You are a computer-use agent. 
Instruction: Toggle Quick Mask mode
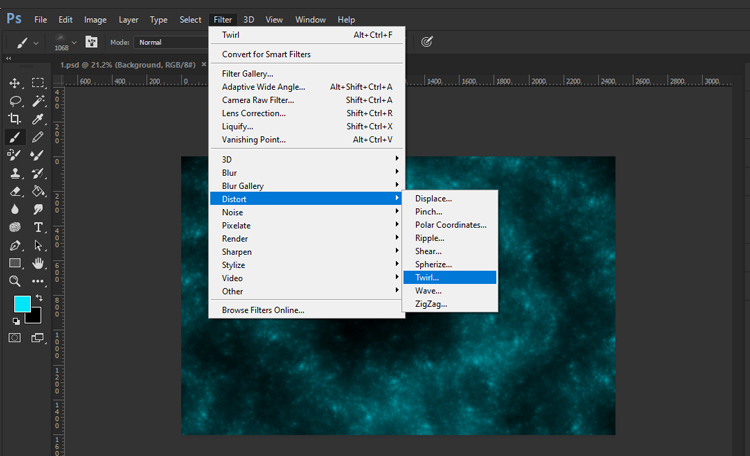point(15,338)
